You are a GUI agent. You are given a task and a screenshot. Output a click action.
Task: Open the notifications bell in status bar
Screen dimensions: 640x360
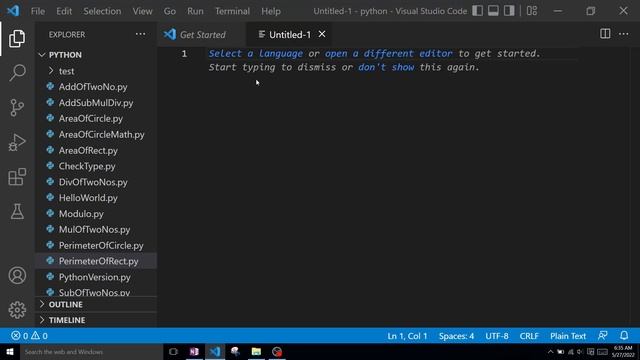624,336
